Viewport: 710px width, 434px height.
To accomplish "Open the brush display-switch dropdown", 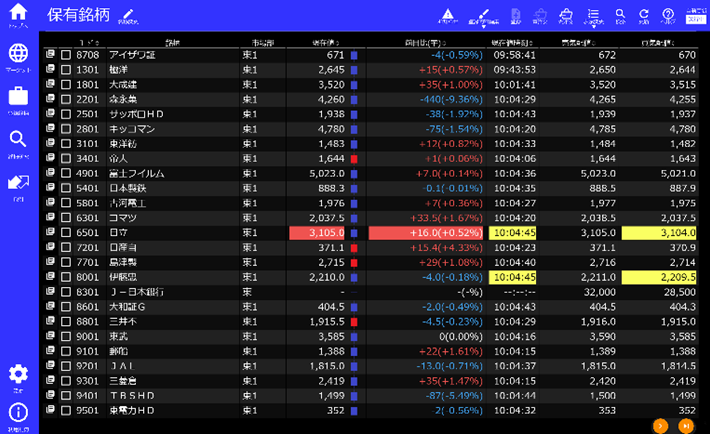I will pos(484,17).
